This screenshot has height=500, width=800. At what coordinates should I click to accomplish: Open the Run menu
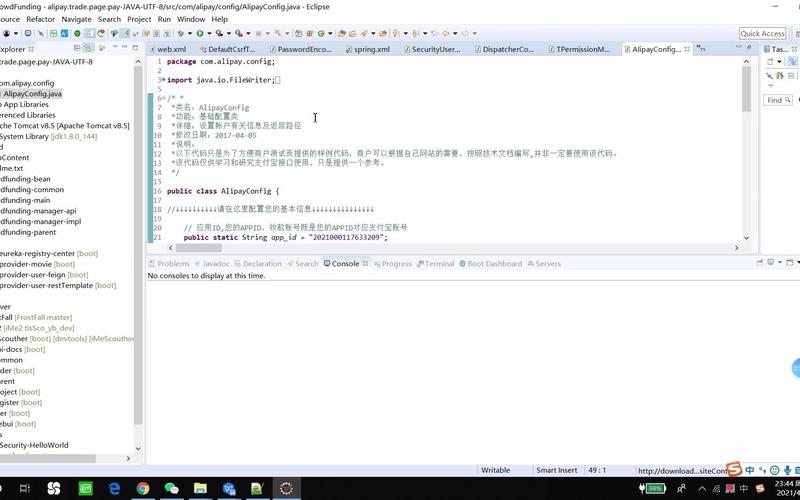pyautogui.click(x=164, y=19)
